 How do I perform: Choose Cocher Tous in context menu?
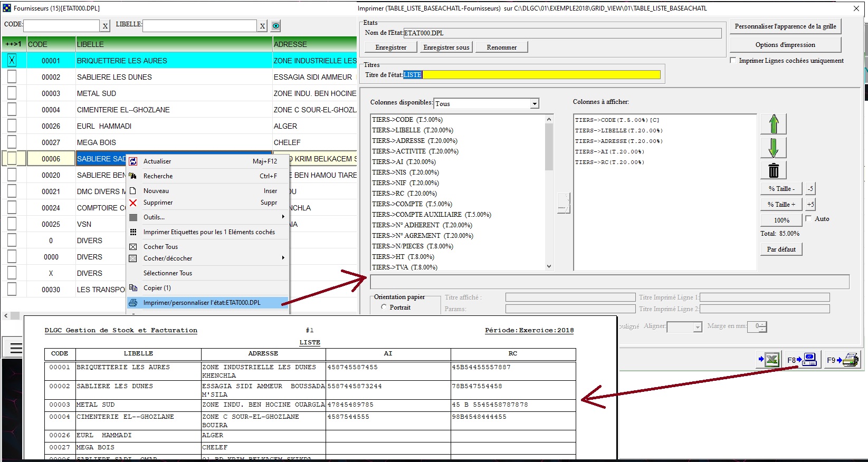[161, 247]
